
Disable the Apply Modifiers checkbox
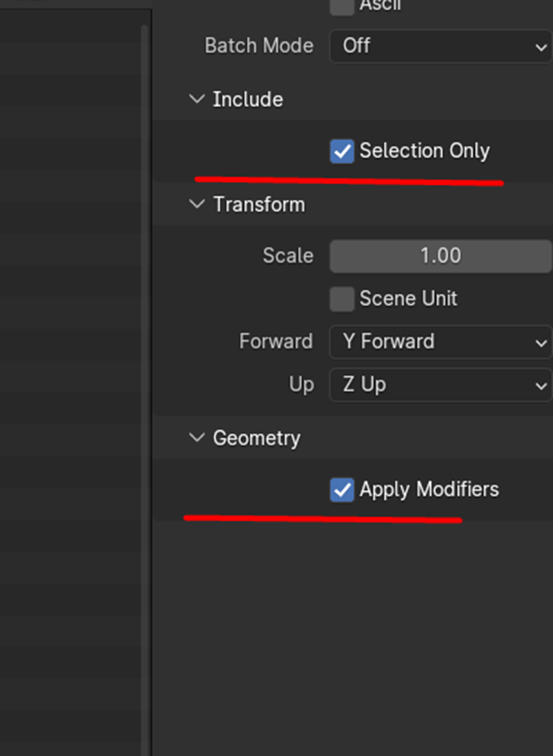point(342,490)
